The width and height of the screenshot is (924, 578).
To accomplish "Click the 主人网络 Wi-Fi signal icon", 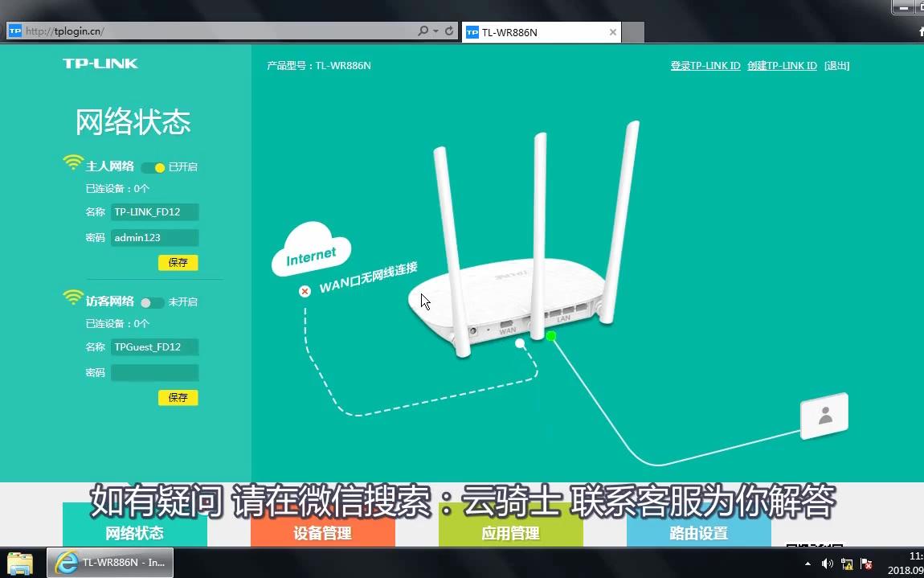I will click(72, 161).
